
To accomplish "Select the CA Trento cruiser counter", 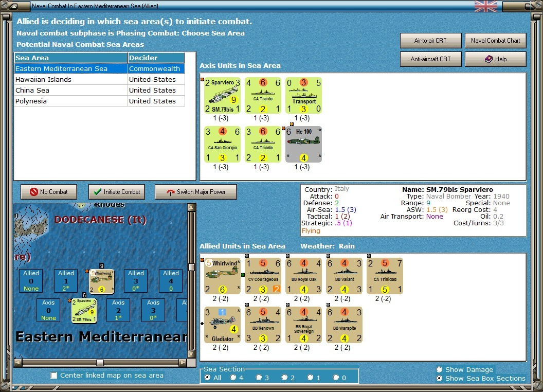I will pyautogui.click(x=263, y=95).
